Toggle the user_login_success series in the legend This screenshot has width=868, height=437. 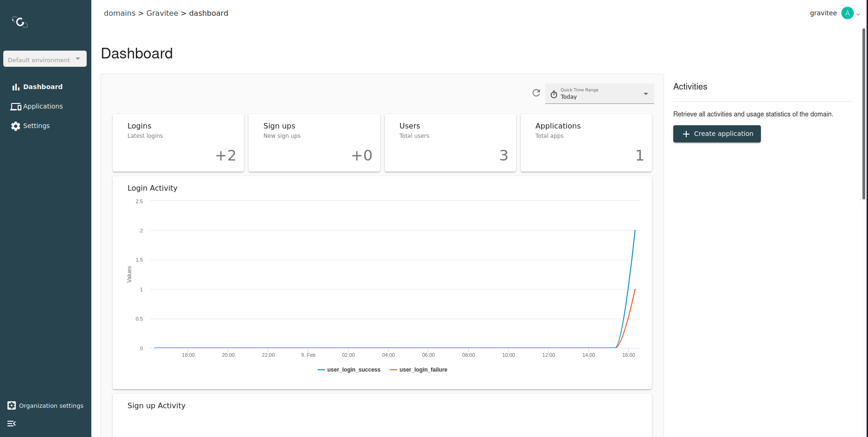pos(349,369)
